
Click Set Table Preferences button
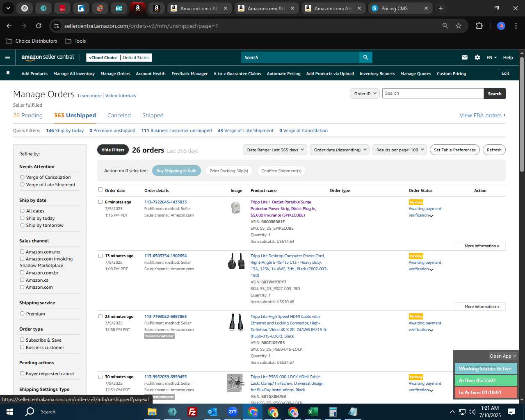pyautogui.click(x=455, y=150)
